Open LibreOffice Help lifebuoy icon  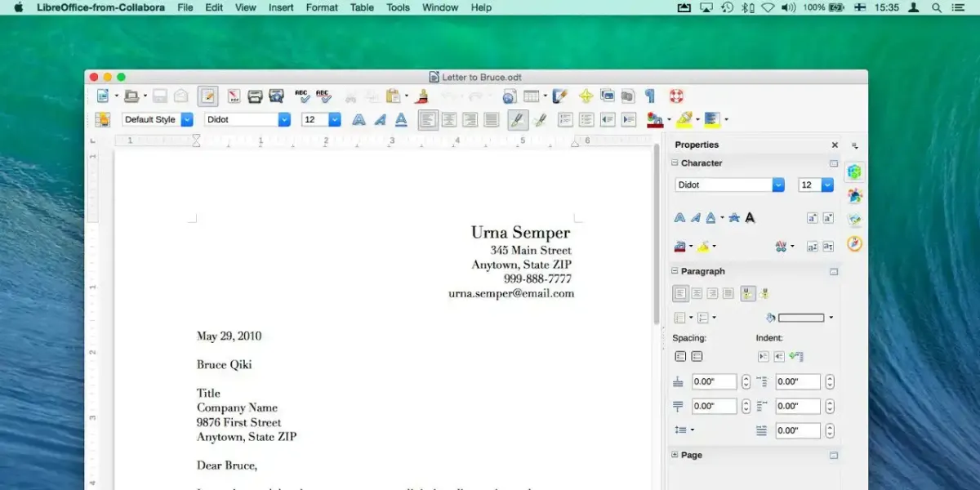point(676,96)
